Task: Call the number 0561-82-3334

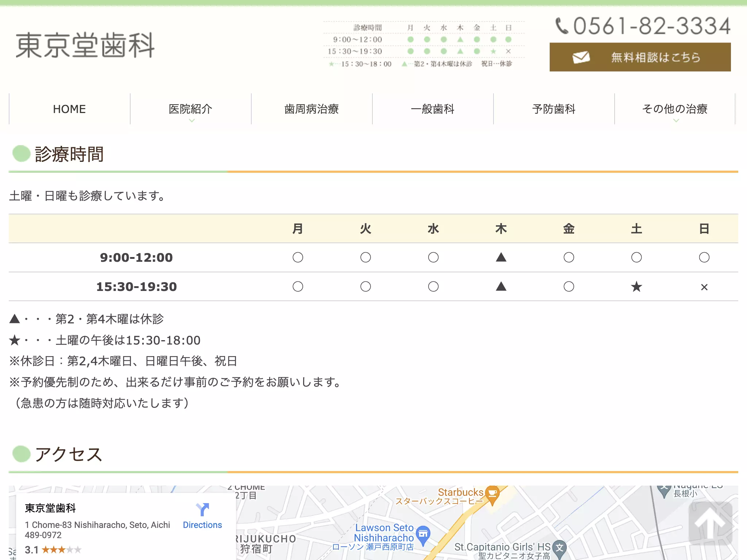Action: (x=652, y=26)
